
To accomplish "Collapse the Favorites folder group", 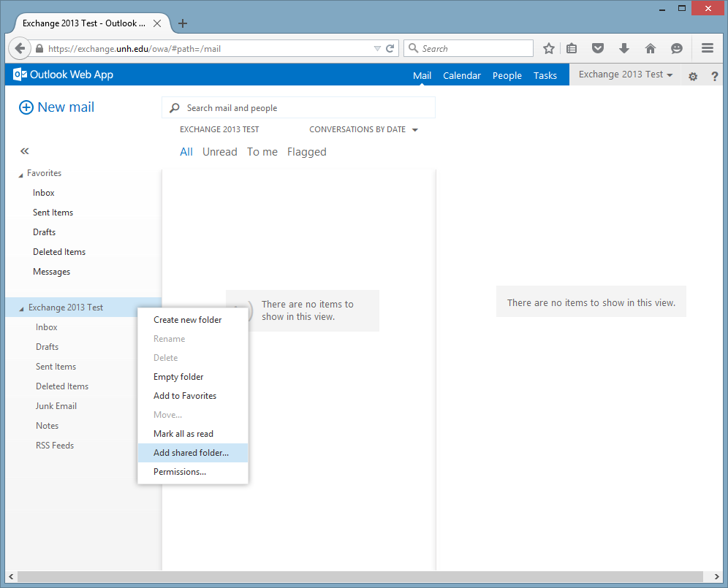I will point(22,173).
